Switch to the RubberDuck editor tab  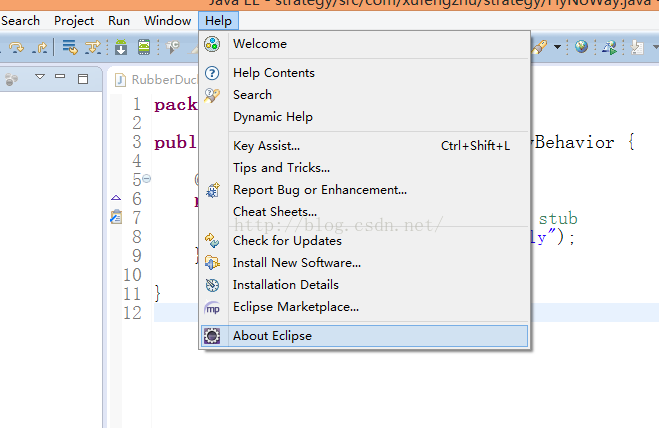pyautogui.click(x=156, y=79)
